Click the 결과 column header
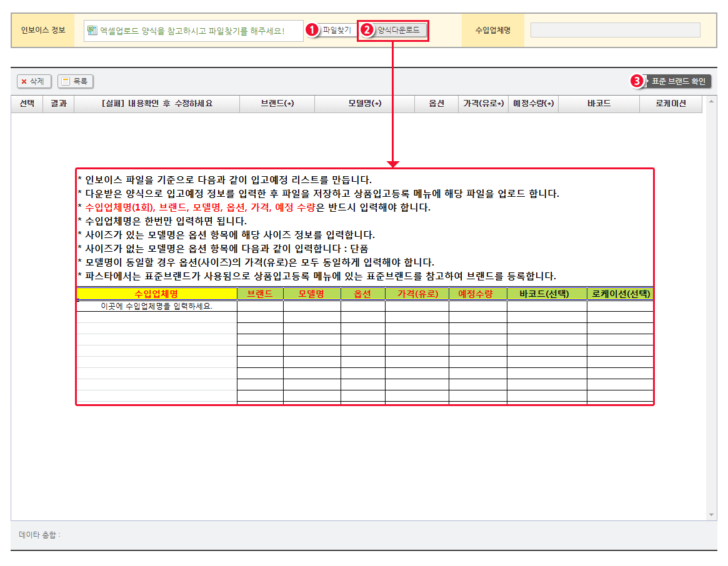The width and height of the screenshot is (728, 566). (59, 104)
